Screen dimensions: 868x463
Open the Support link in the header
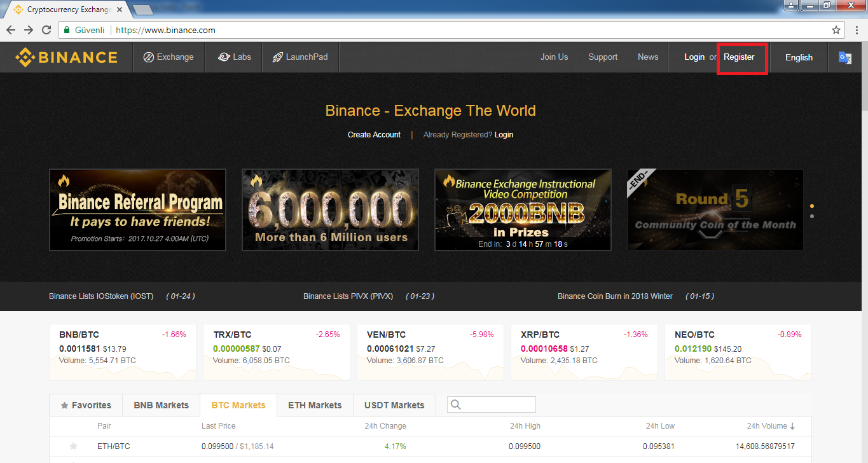point(603,57)
